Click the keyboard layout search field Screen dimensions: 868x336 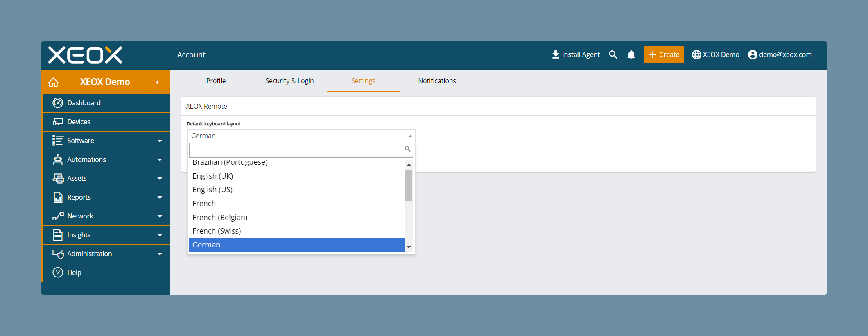(301, 150)
